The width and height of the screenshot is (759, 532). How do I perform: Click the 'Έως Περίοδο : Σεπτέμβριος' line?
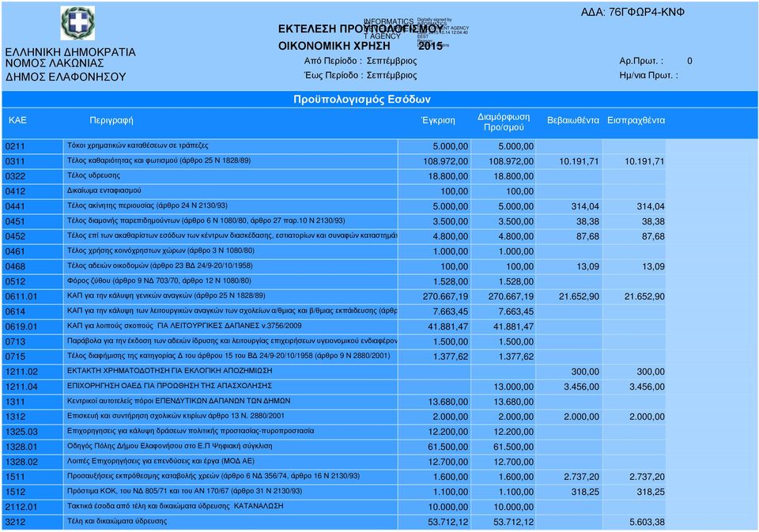tap(361, 76)
